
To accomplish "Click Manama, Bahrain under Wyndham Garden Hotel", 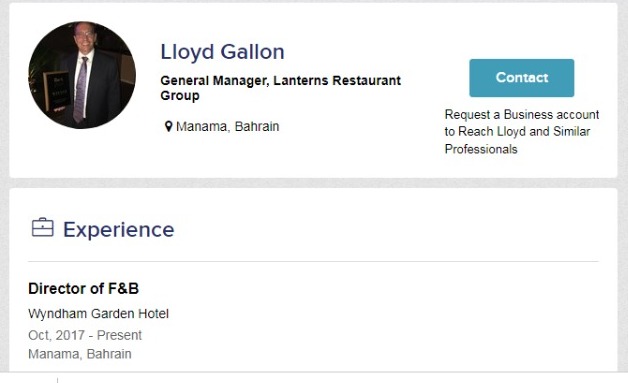I will [80, 354].
